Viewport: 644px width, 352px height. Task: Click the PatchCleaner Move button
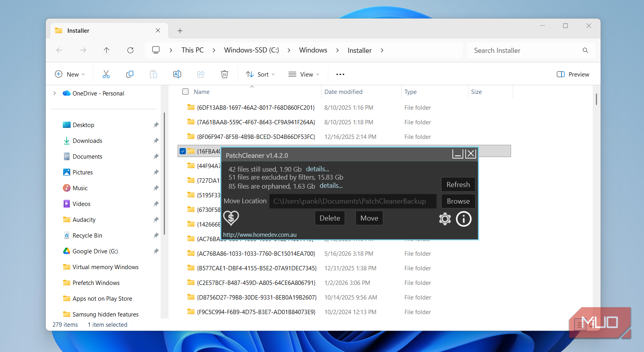coord(369,218)
